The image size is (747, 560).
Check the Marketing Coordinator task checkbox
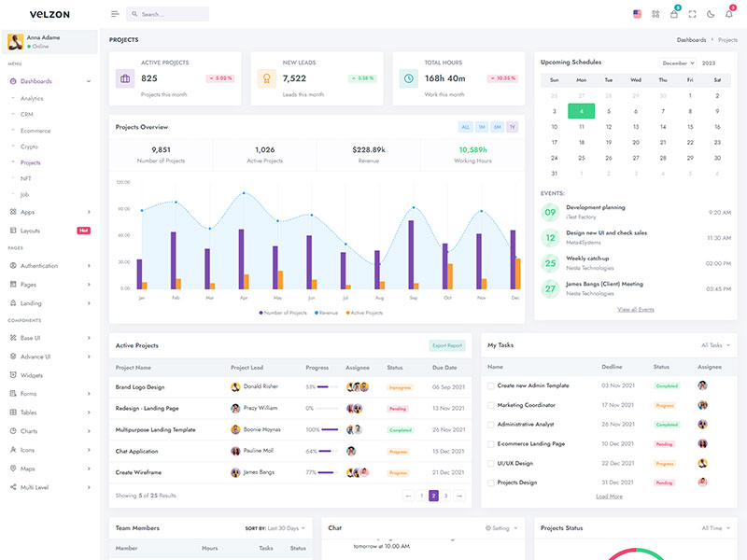(491, 405)
